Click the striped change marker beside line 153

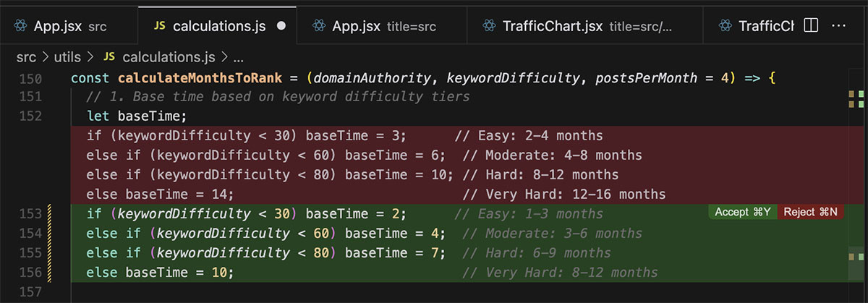(49, 214)
